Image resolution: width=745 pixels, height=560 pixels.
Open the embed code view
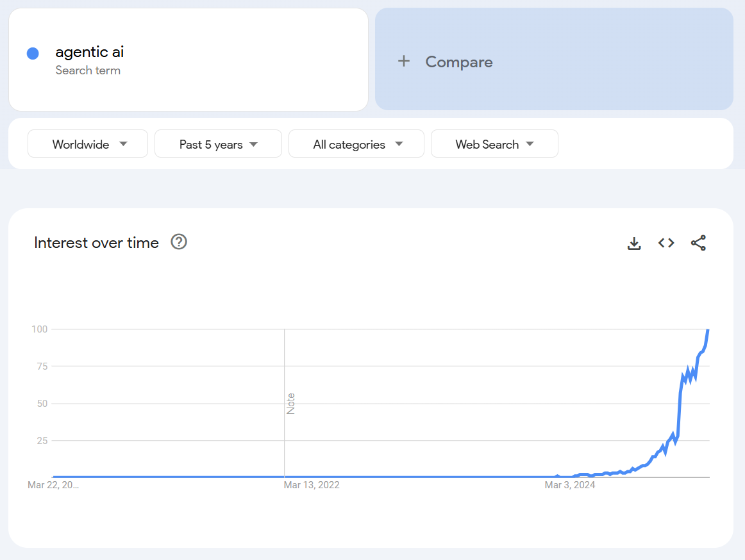[665, 243]
